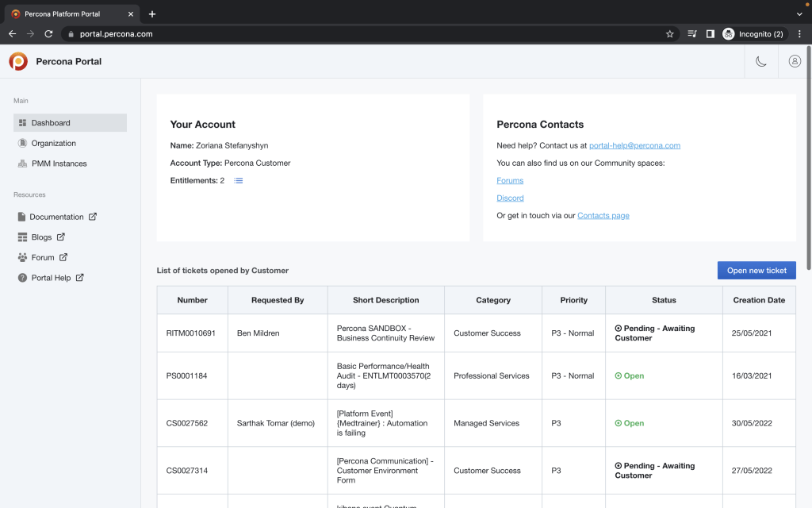Click browser back arrow button
The width and height of the screenshot is (812, 508).
click(x=13, y=33)
